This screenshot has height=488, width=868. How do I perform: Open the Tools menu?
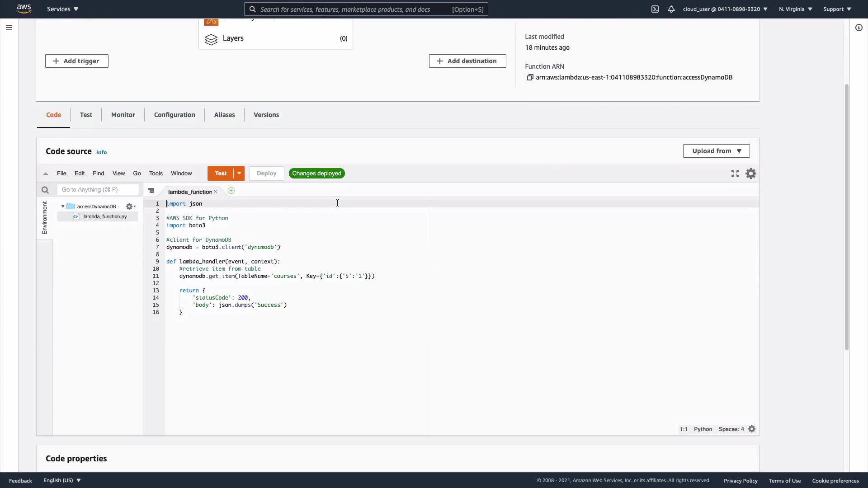156,174
